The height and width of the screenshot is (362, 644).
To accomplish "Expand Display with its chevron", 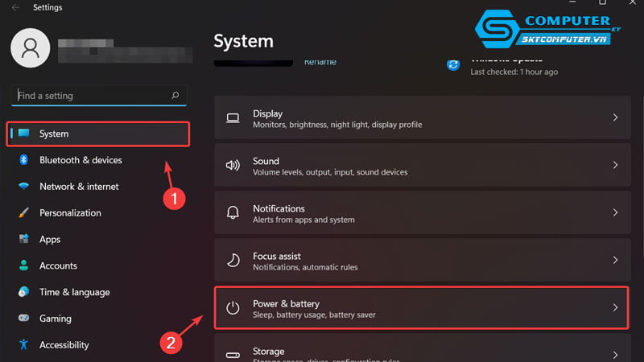I will 615,117.
